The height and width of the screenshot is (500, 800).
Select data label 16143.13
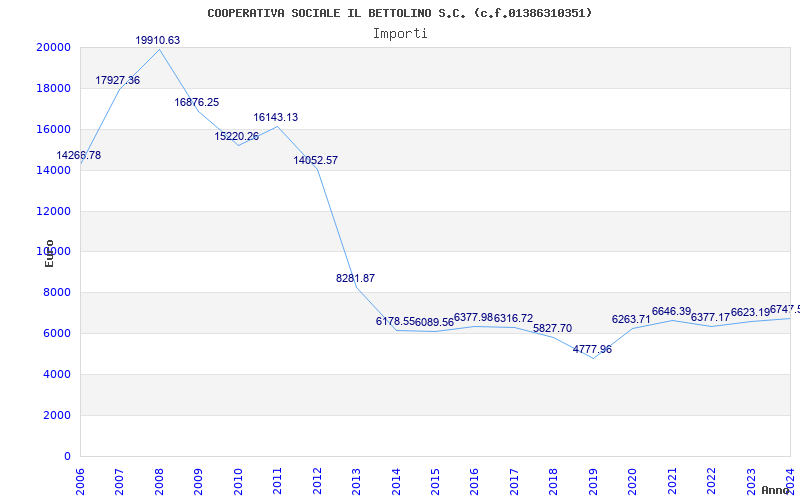pyautogui.click(x=276, y=117)
